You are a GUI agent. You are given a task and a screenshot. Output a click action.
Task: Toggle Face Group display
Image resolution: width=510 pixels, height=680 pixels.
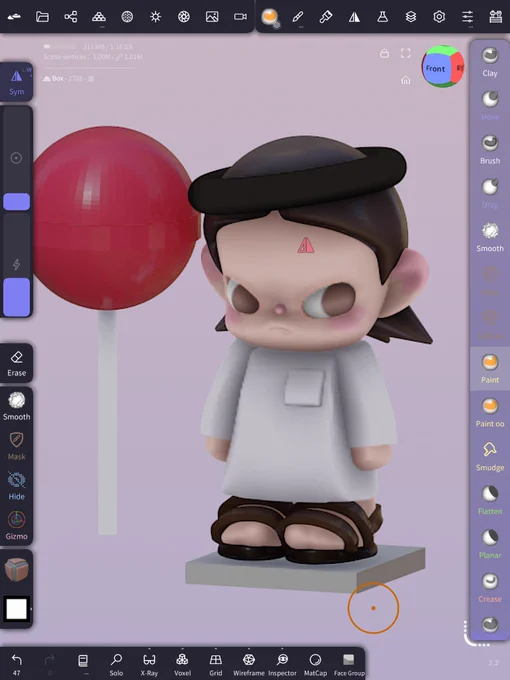(349, 664)
